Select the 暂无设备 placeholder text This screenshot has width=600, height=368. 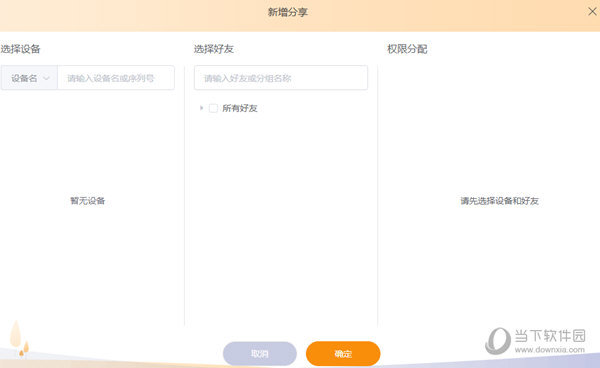point(88,201)
